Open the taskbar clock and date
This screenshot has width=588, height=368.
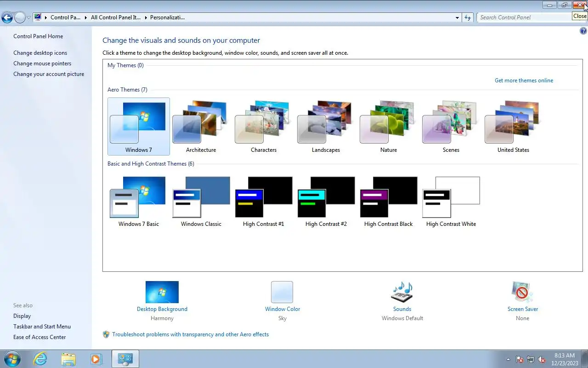click(565, 359)
